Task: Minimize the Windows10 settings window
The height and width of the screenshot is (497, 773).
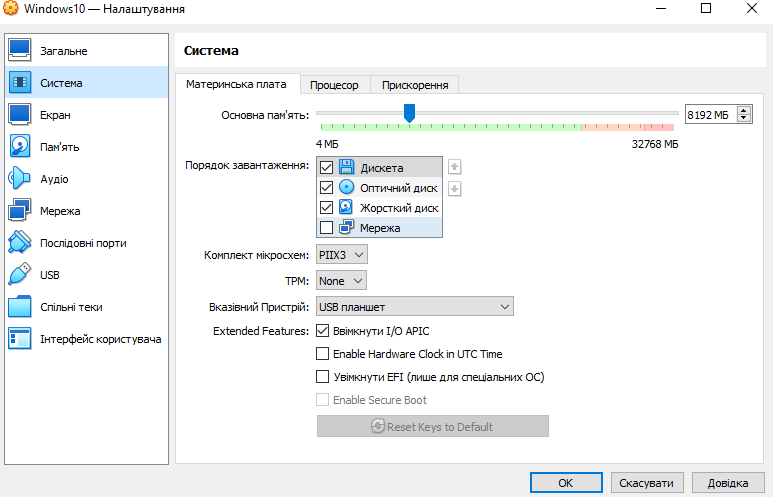Action: tap(661, 8)
